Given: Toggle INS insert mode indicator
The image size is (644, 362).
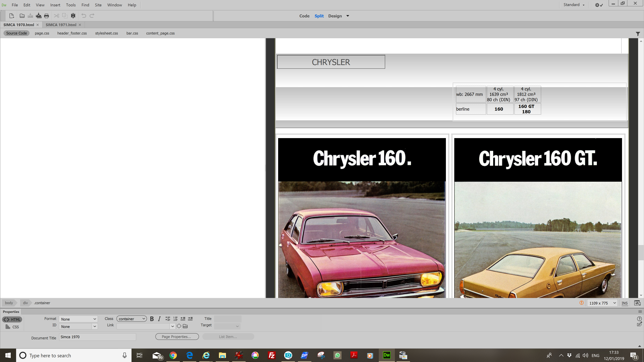Looking at the screenshot, I should coord(625,303).
